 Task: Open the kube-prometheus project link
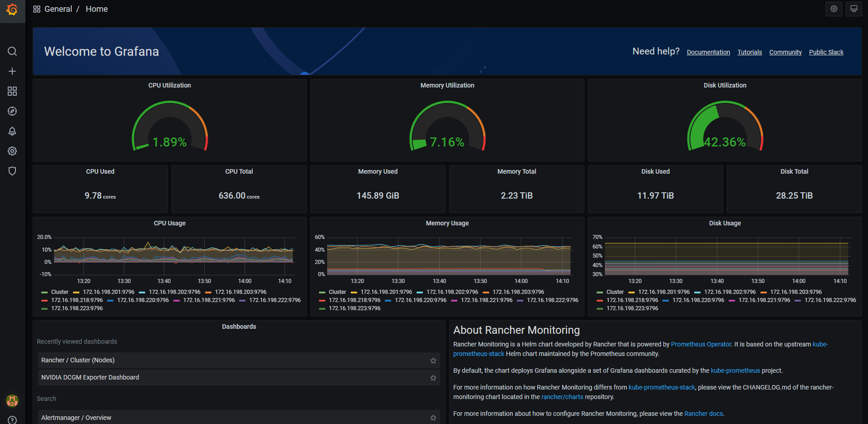[x=735, y=370]
